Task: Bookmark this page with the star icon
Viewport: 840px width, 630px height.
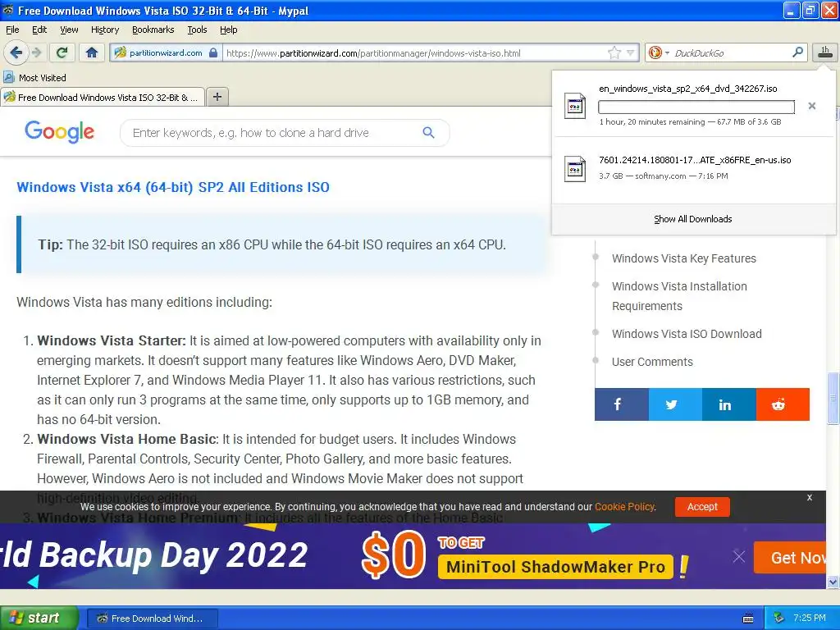Action: pos(614,52)
